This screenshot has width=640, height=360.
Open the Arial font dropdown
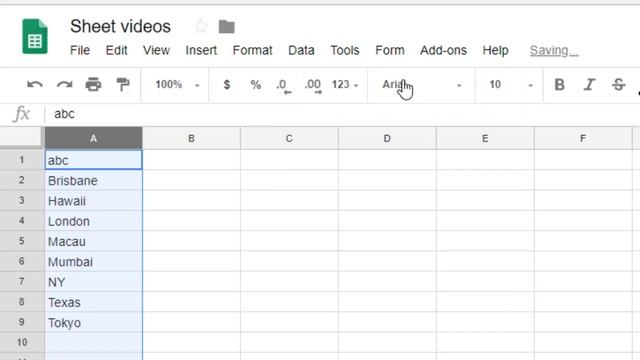pyautogui.click(x=422, y=84)
